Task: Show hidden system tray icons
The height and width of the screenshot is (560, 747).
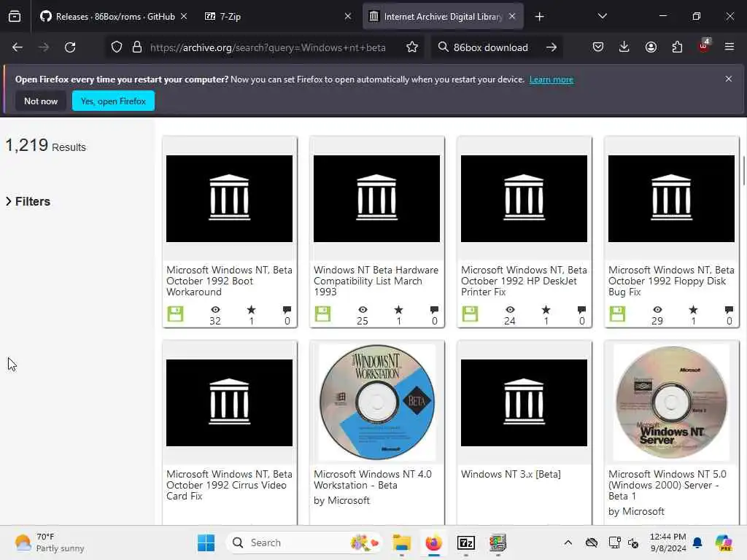Action: pos(568,542)
